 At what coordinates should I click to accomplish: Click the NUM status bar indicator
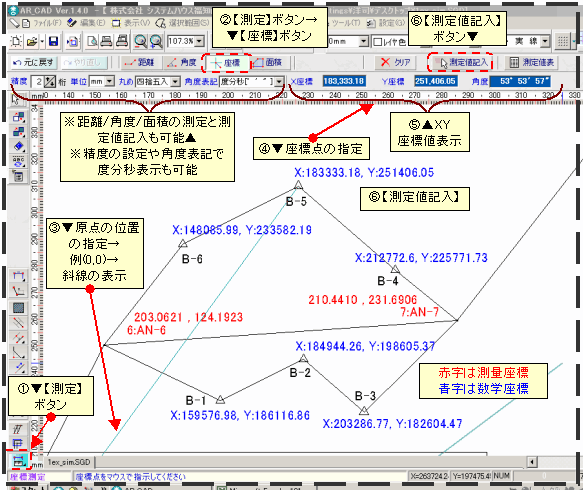[x=502, y=476]
